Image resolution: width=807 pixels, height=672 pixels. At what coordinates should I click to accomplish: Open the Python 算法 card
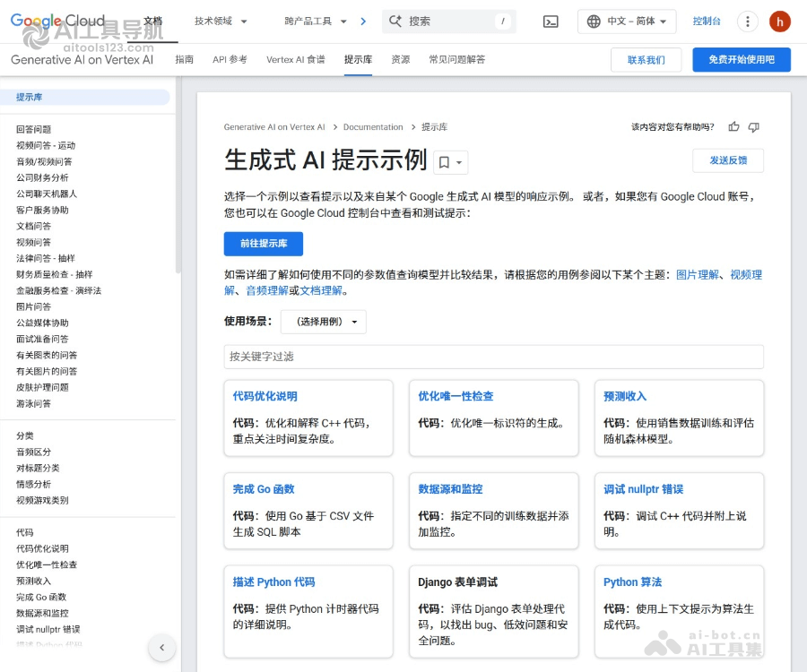click(679, 612)
